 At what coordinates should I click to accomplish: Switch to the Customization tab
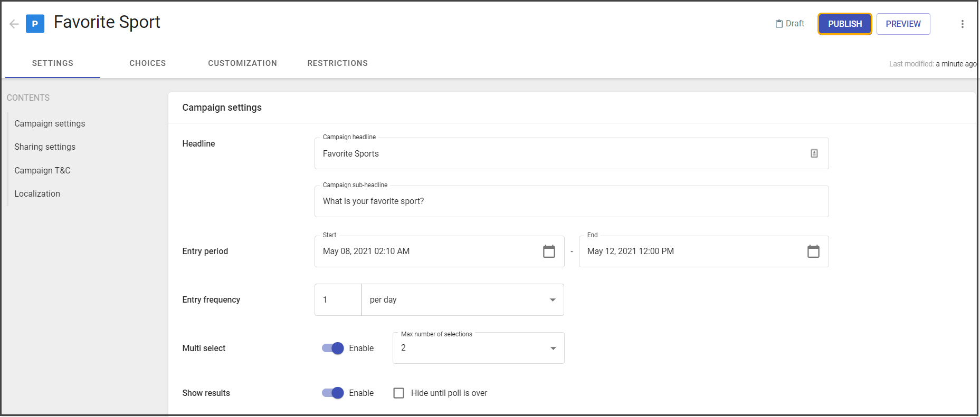pos(243,63)
